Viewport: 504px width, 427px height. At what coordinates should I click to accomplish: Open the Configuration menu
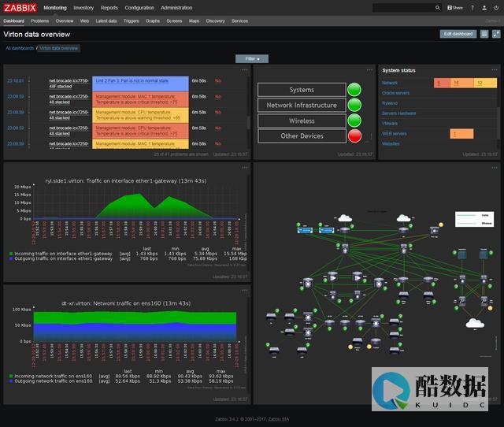pos(139,8)
